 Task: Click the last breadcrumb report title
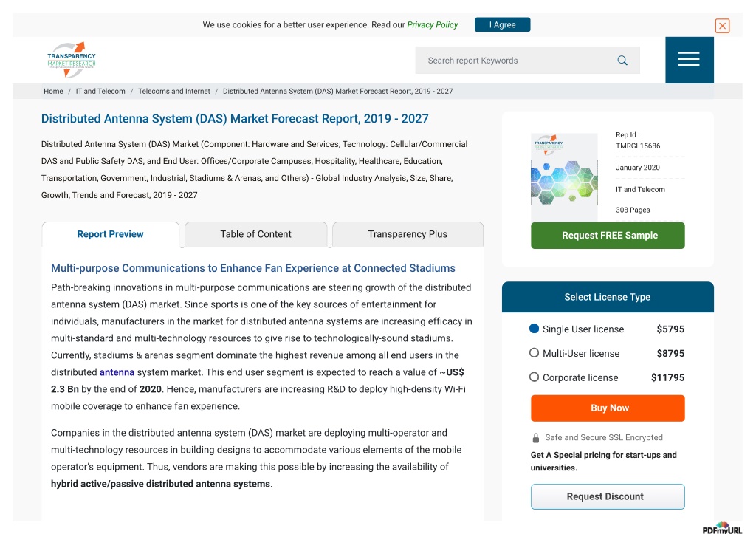click(x=337, y=91)
